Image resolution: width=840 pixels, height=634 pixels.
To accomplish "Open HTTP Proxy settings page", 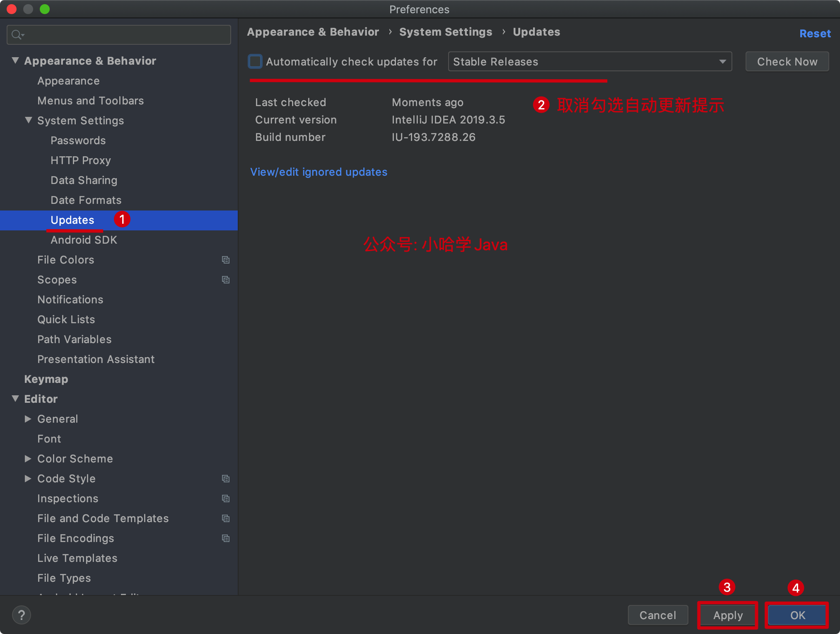I will pos(81,160).
